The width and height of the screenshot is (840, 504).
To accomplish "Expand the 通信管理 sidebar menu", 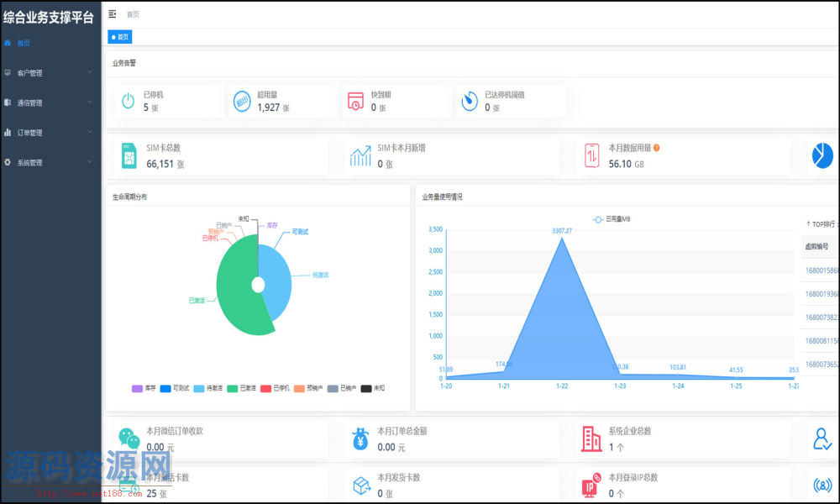I will (x=50, y=103).
